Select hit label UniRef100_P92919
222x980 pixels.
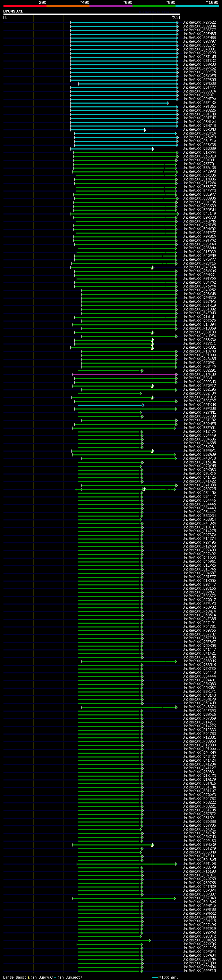[199, 929]
